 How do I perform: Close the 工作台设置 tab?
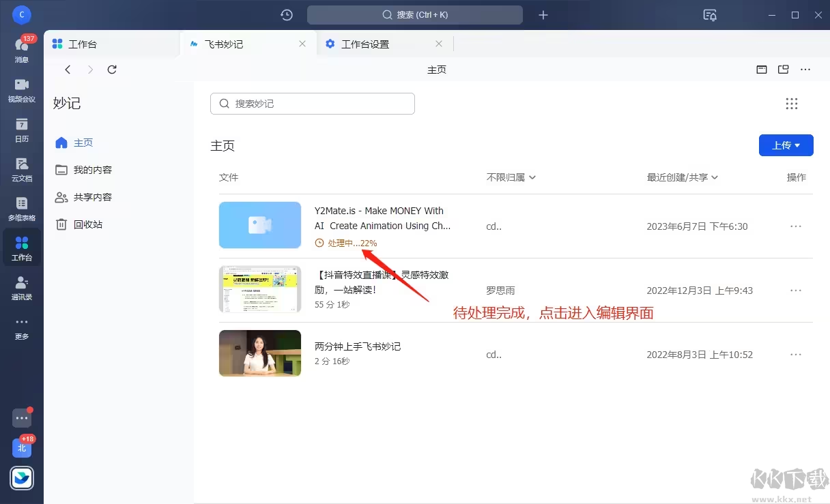click(439, 44)
